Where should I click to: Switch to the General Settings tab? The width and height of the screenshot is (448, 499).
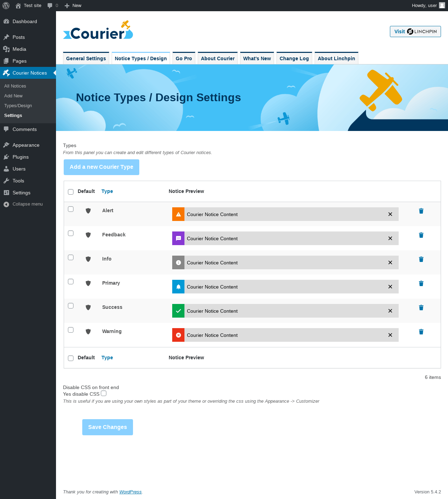click(86, 58)
